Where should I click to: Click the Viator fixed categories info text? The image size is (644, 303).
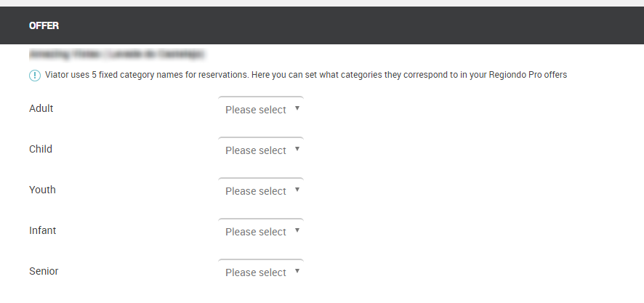coord(305,76)
